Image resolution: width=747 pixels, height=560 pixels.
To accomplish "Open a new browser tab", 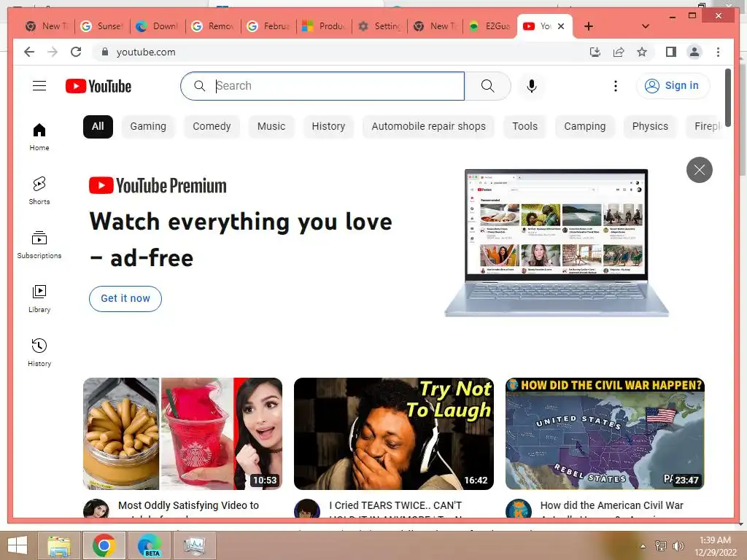I will (x=589, y=26).
